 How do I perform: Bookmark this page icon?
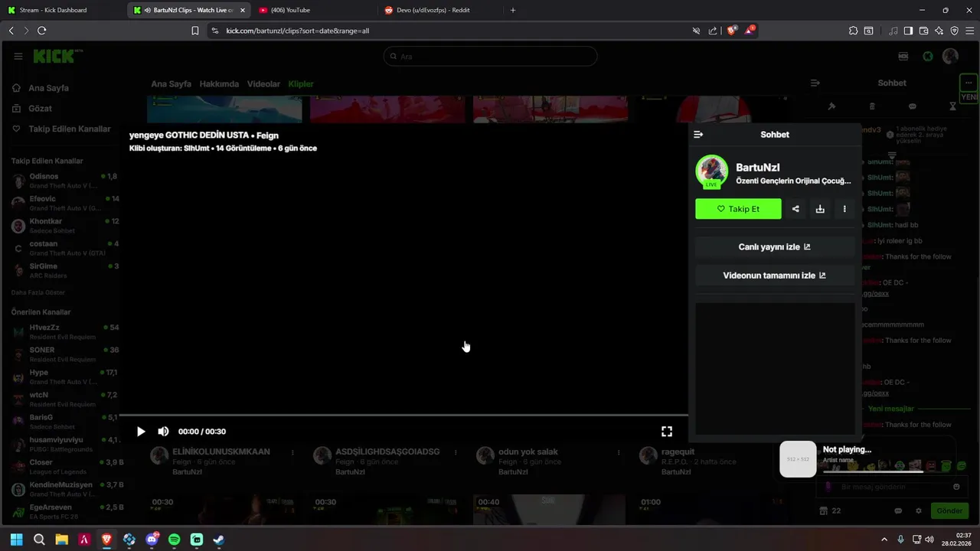tap(195, 31)
